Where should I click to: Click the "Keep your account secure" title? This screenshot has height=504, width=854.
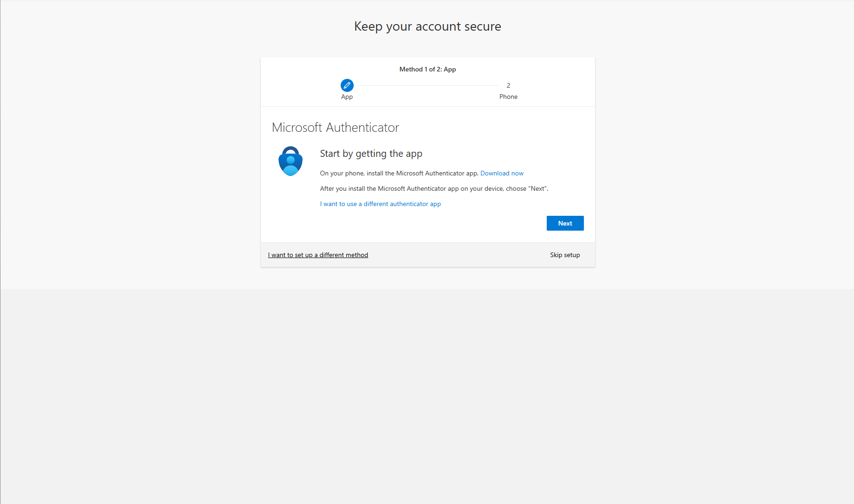[x=427, y=26]
